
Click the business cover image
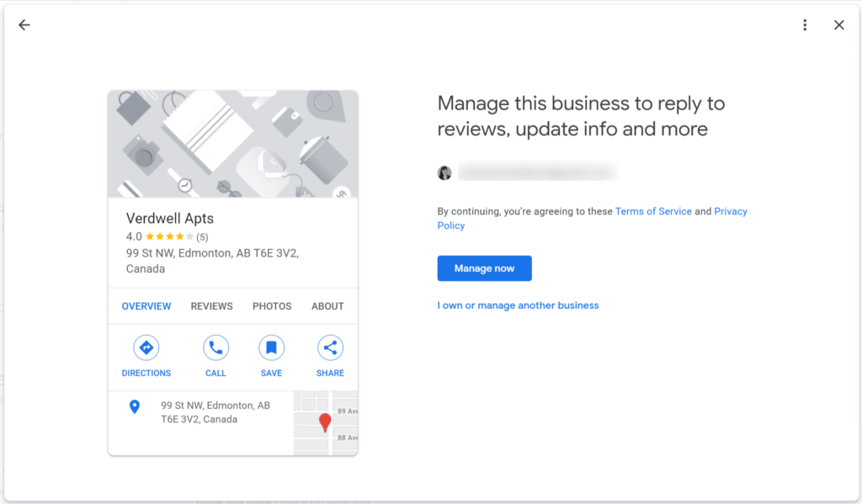point(232,144)
